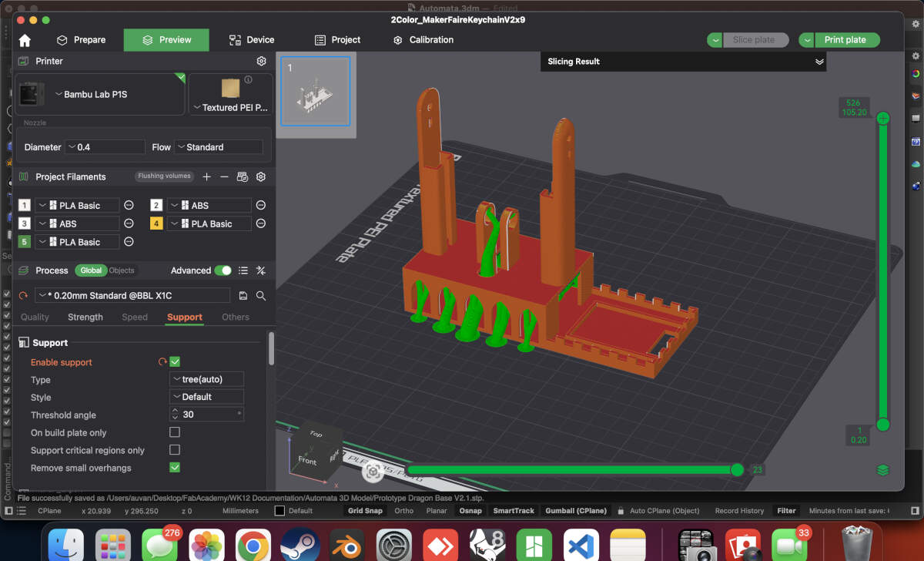Open Visual Studio Code from the dock
The height and width of the screenshot is (561, 924).
pyautogui.click(x=580, y=545)
